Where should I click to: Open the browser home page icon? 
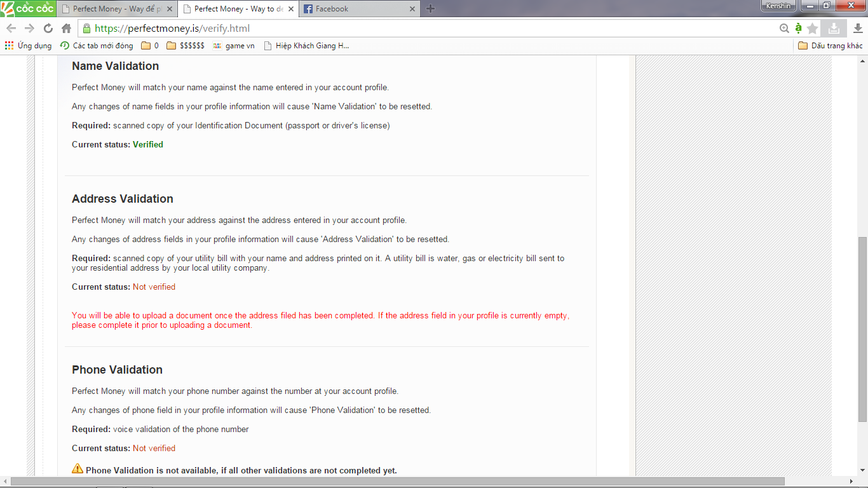[66, 28]
